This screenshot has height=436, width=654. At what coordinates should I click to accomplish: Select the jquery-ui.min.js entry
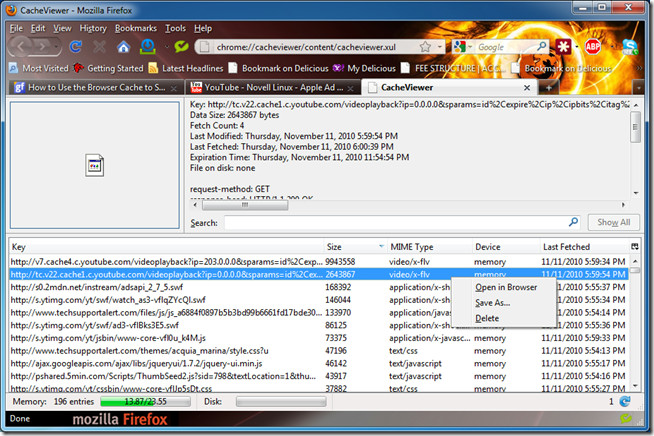click(x=319, y=363)
